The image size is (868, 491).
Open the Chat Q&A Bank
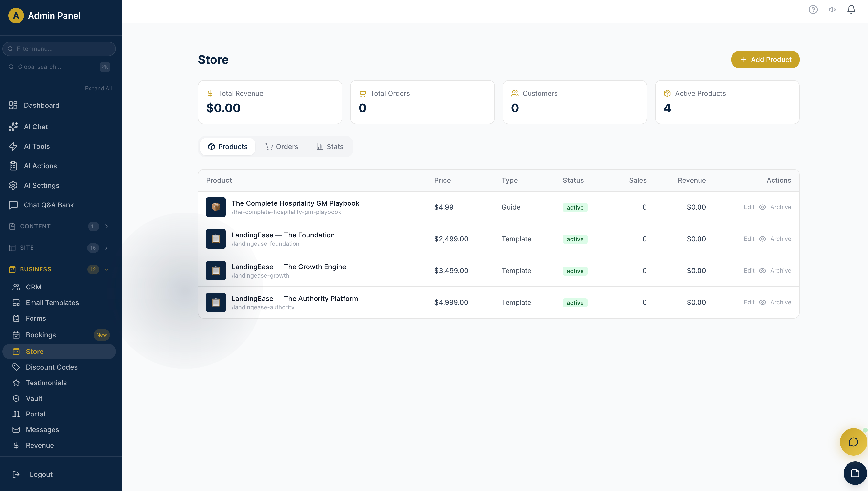(x=49, y=205)
